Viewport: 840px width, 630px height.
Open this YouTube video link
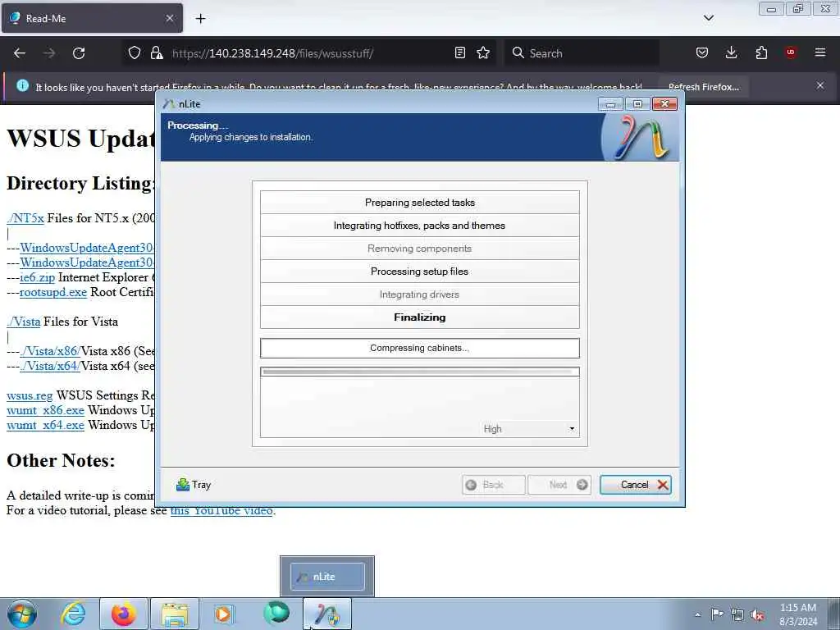coord(221,510)
